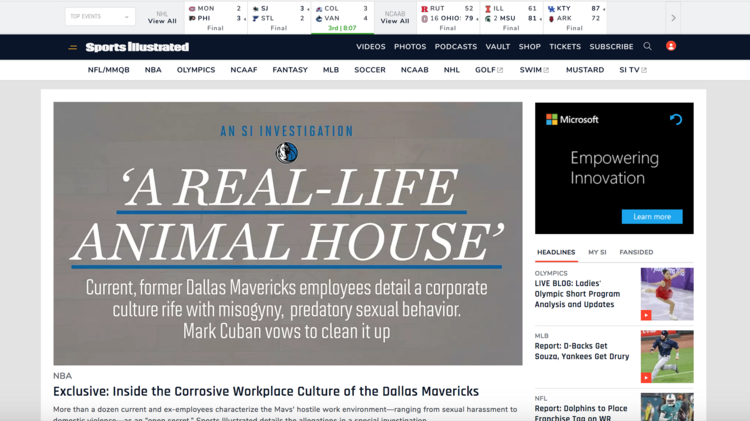Play video on Olympics skating thumbnail
Viewport: 750px width, 421px height.
pyautogui.click(x=646, y=315)
